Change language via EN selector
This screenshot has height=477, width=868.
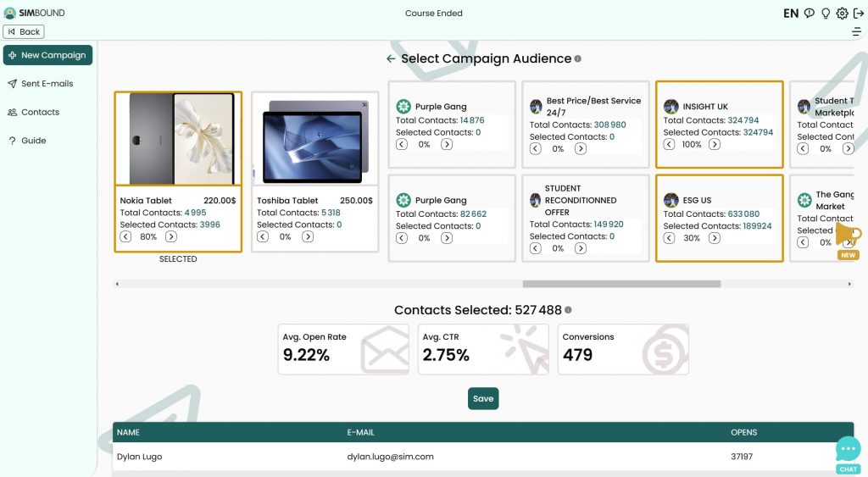click(791, 14)
